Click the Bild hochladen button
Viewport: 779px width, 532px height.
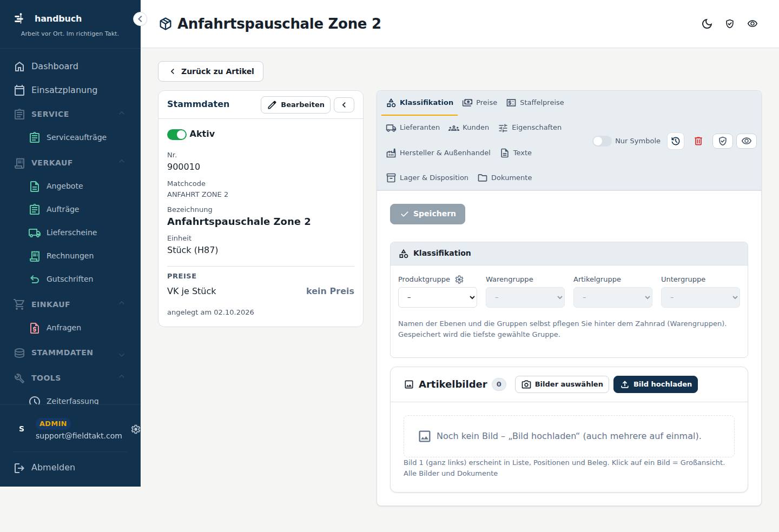click(656, 384)
